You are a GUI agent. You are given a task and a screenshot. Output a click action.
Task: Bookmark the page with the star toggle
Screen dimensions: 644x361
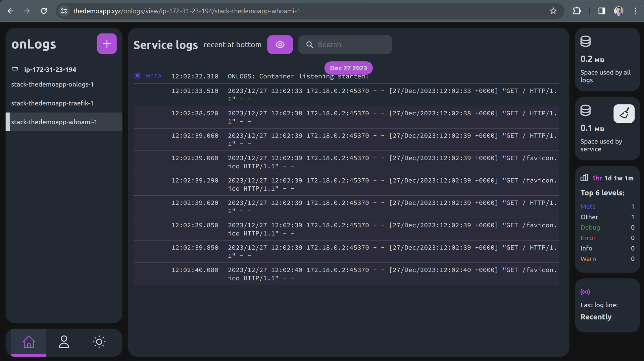click(553, 11)
